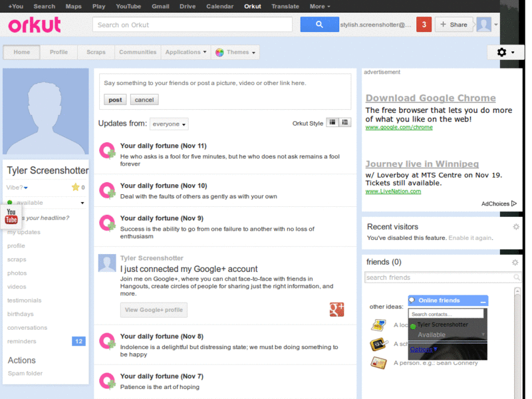Open the www.LiveNation.com link
Viewport: 532px width, 399px height.
tap(393, 192)
